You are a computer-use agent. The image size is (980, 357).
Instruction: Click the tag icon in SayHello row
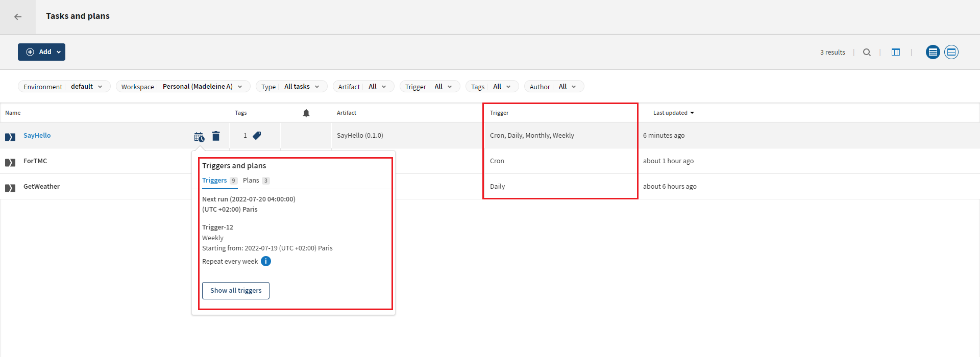pos(257,135)
